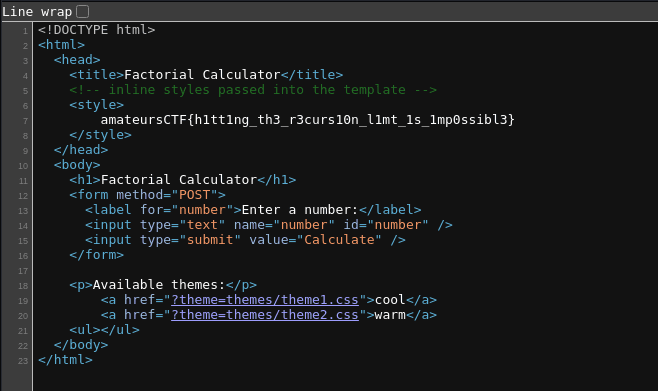
Task: Click the input type text line
Action: 269,225
